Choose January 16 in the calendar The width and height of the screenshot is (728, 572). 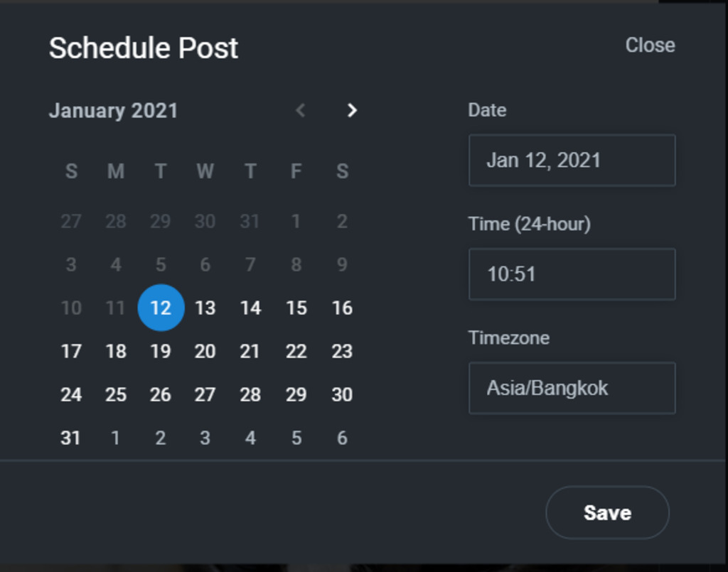coord(342,308)
